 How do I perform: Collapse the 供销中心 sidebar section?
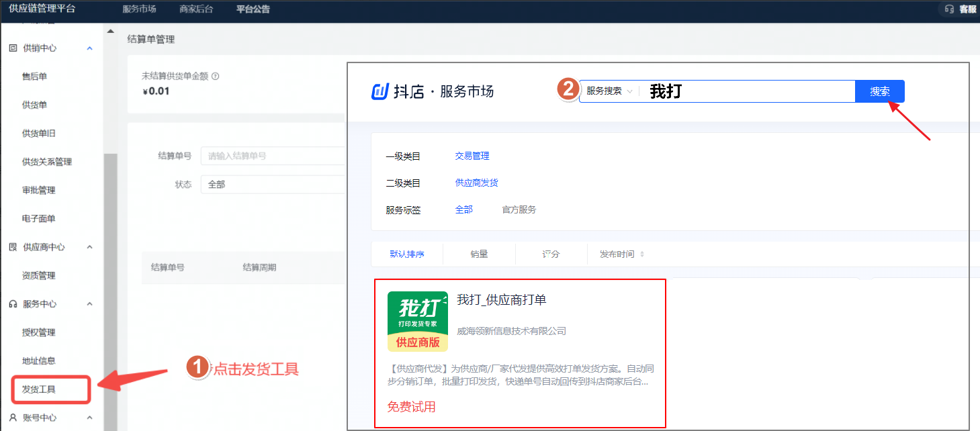(90, 48)
